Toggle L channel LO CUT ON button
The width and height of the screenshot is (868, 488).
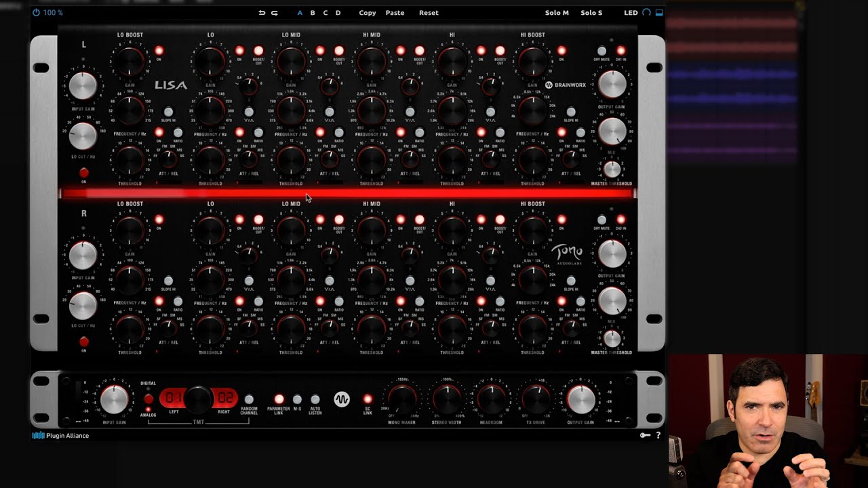click(x=84, y=173)
